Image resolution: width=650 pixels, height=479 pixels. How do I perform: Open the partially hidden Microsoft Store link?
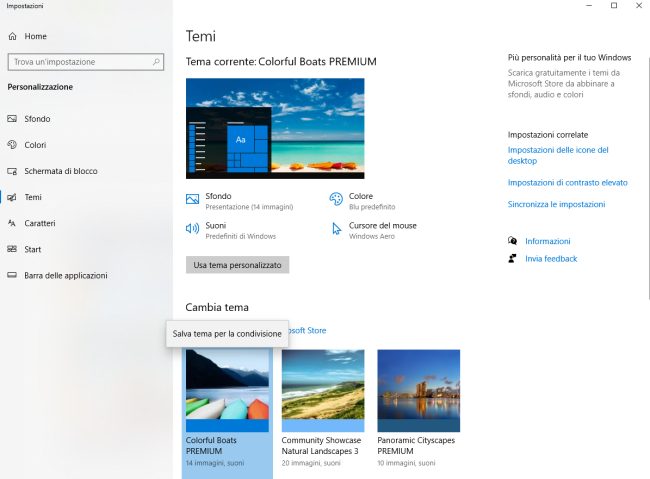[x=308, y=331]
